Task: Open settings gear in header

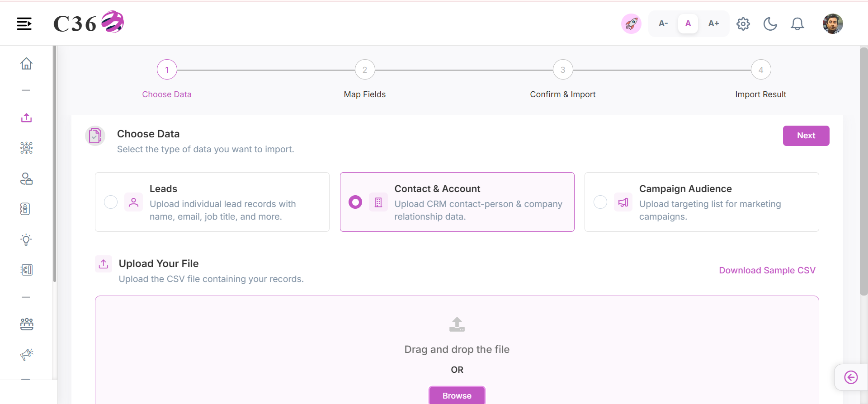Action: click(743, 23)
